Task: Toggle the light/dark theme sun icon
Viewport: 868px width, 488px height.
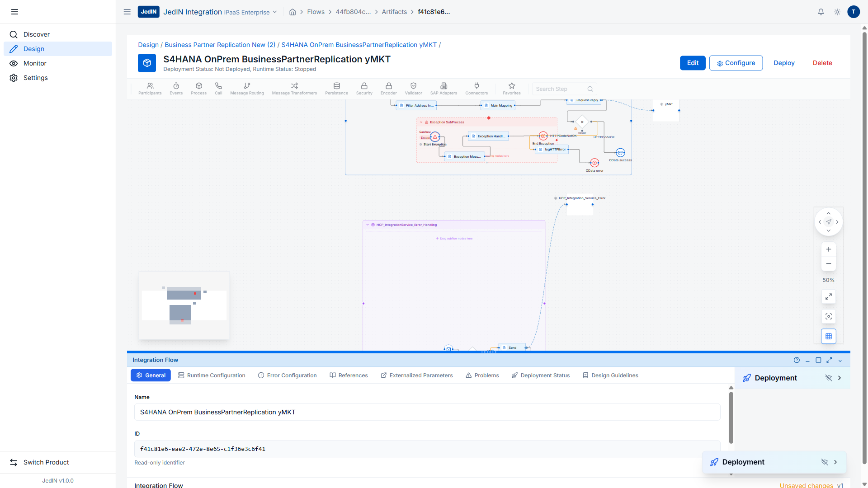Action: 837,12
